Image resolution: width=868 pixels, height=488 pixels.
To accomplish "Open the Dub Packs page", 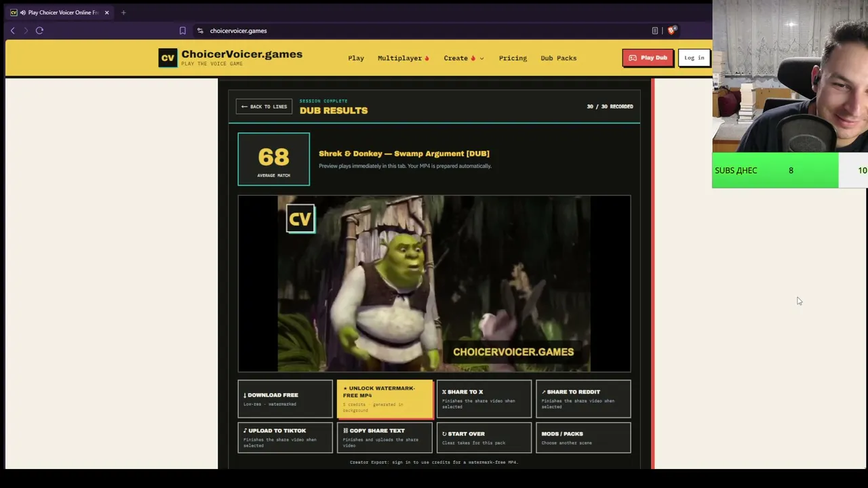I will tap(559, 58).
